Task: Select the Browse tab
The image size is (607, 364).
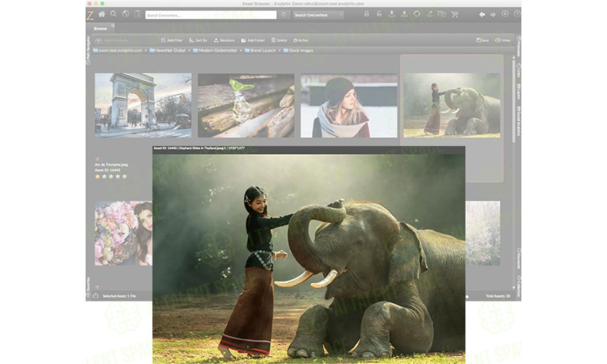Action: click(100, 29)
